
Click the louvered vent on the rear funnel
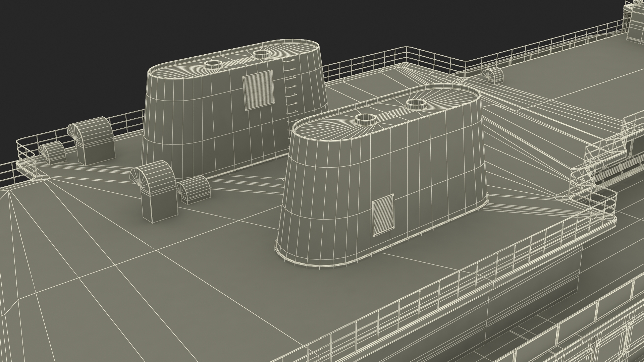[258, 90]
